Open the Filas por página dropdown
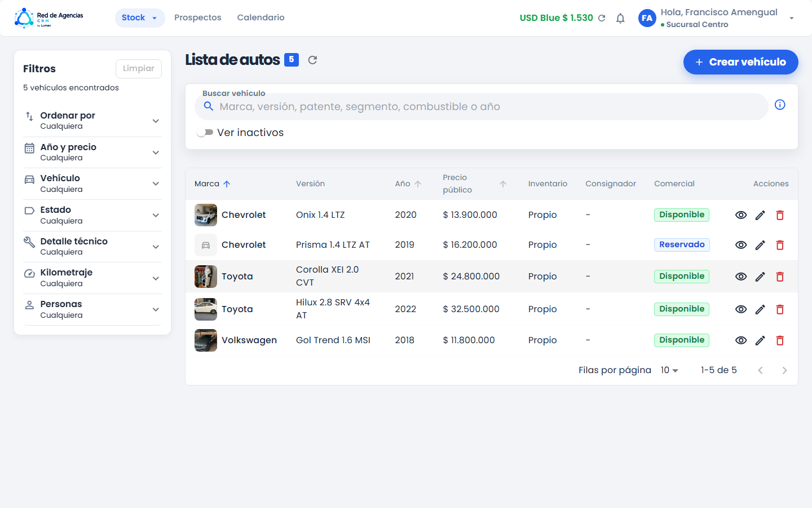Image resolution: width=812 pixels, height=508 pixels. (x=669, y=370)
